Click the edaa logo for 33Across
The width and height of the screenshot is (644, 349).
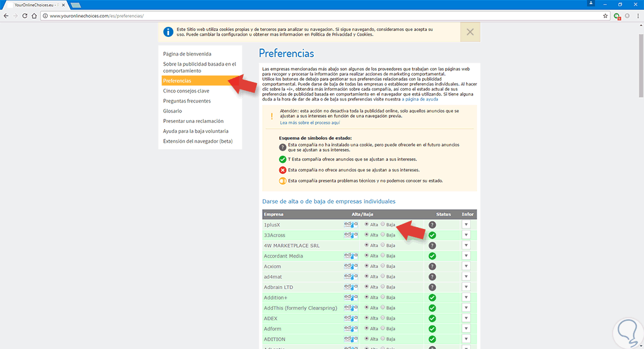coord(351,235)
